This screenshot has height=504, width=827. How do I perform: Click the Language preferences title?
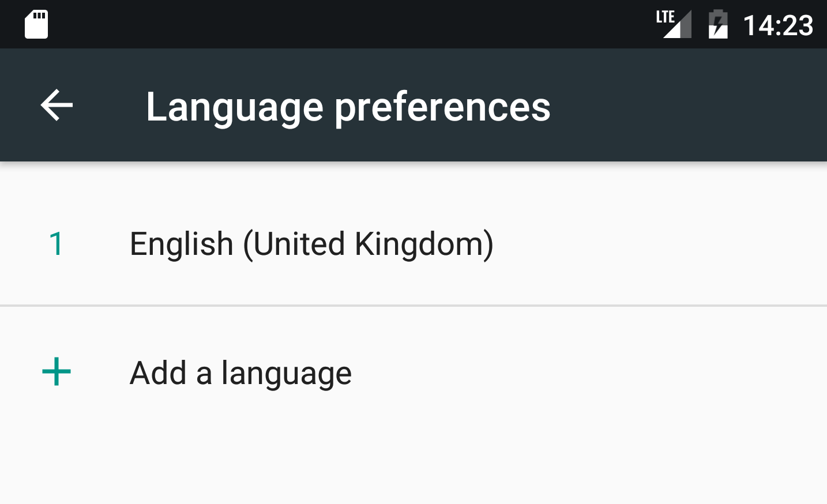[x=348, y=107]
